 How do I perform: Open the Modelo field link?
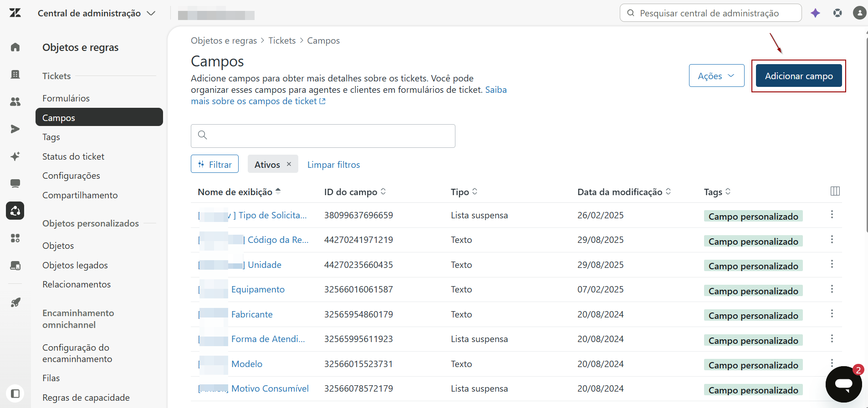247,364
